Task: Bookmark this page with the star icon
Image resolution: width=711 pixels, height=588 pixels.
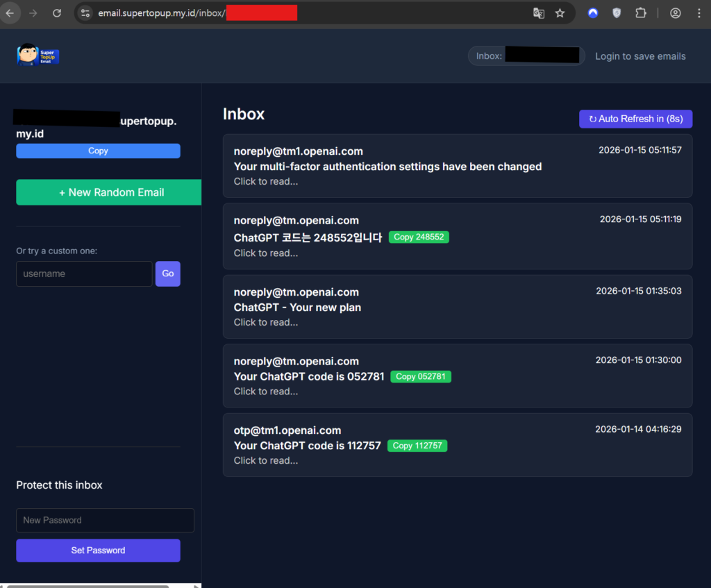Action: point(560,13)
